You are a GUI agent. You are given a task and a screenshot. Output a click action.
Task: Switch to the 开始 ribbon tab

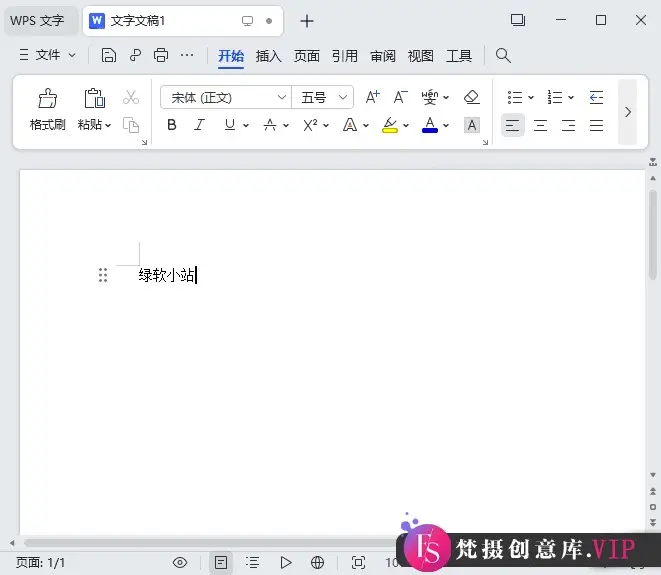pyautogui.click(x=231, y=56)
